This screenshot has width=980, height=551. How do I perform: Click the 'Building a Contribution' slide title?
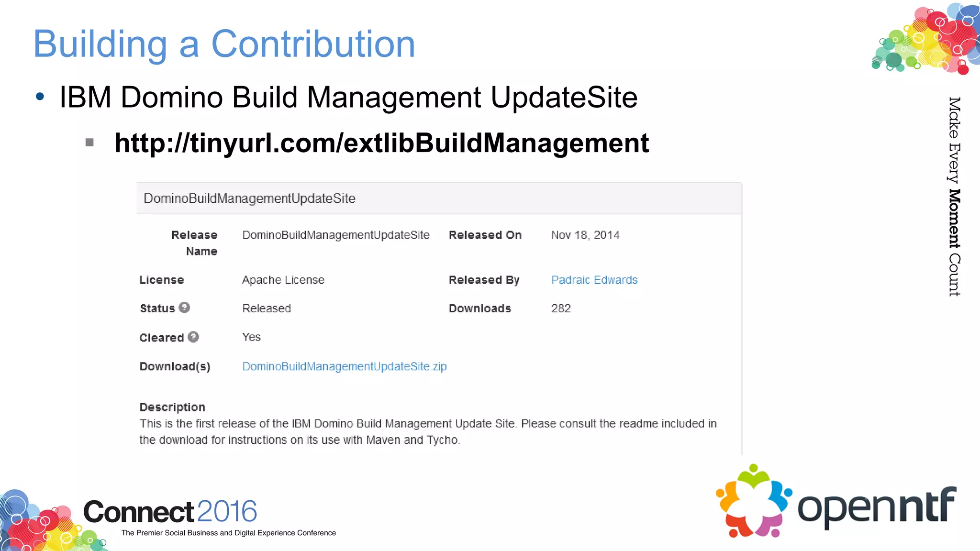[224, 44]
